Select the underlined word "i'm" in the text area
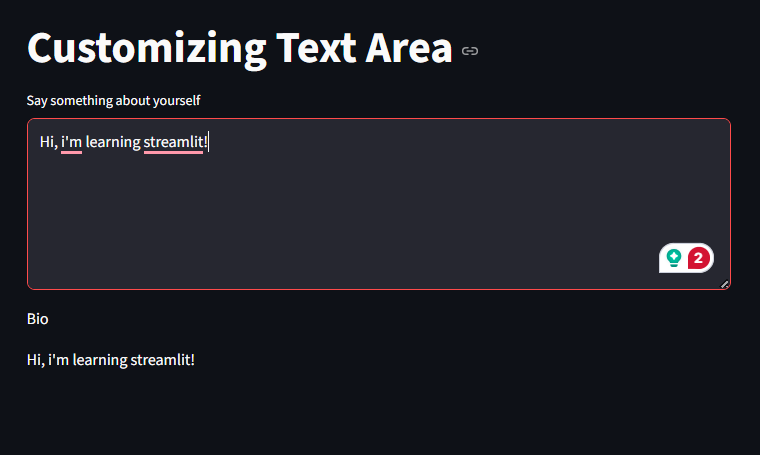The image size is (760, 455). click(x=71, y=142)
